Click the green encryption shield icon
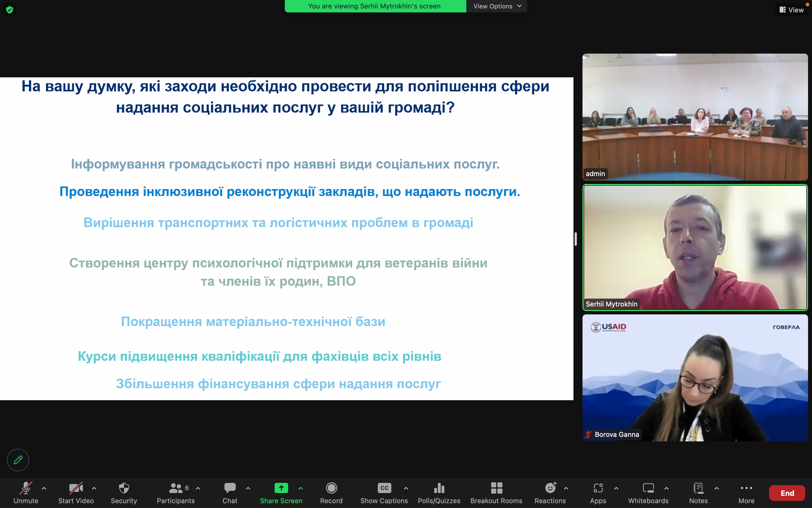Screen dimensions: 812x508 10,9
